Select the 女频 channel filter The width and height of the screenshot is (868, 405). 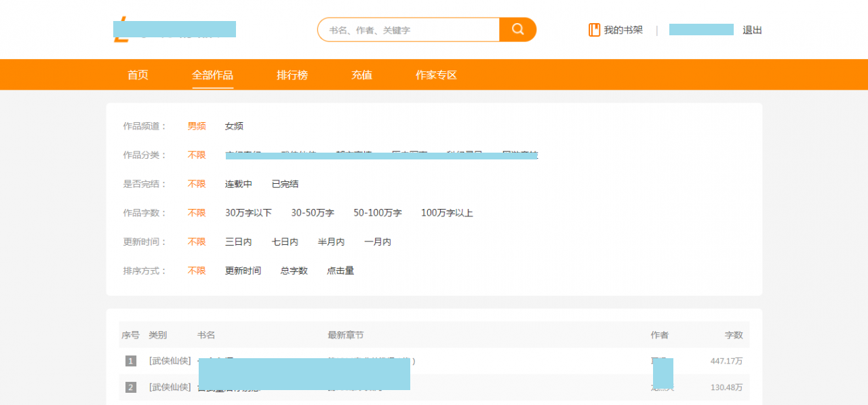234,126
